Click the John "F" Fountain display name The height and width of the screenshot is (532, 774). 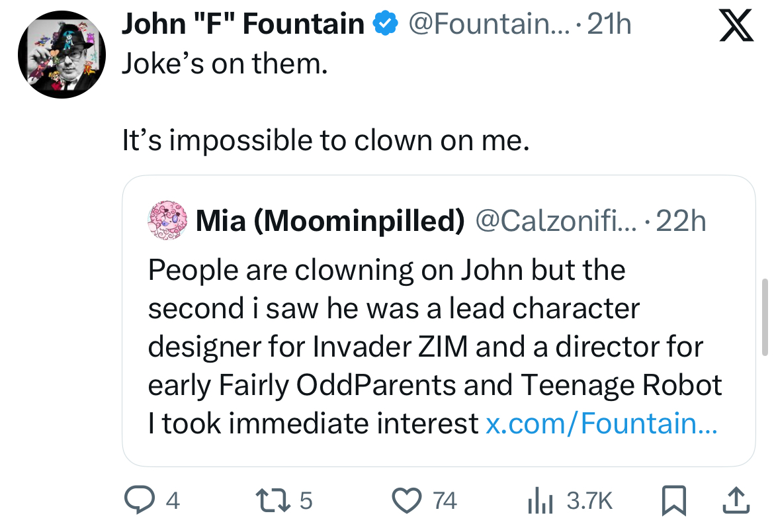point(243,25)
